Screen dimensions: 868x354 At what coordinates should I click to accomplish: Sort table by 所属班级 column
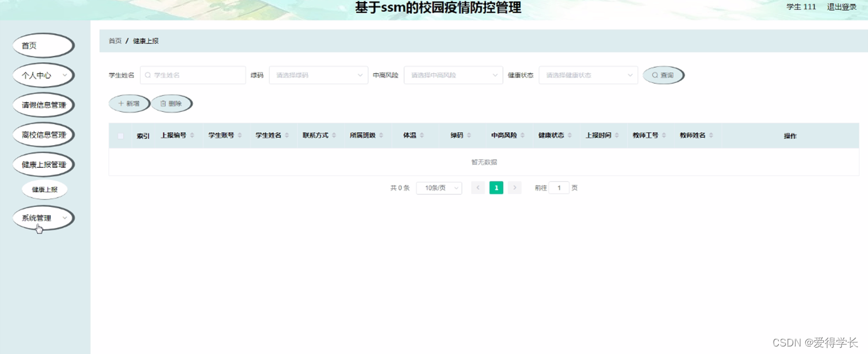381,135
